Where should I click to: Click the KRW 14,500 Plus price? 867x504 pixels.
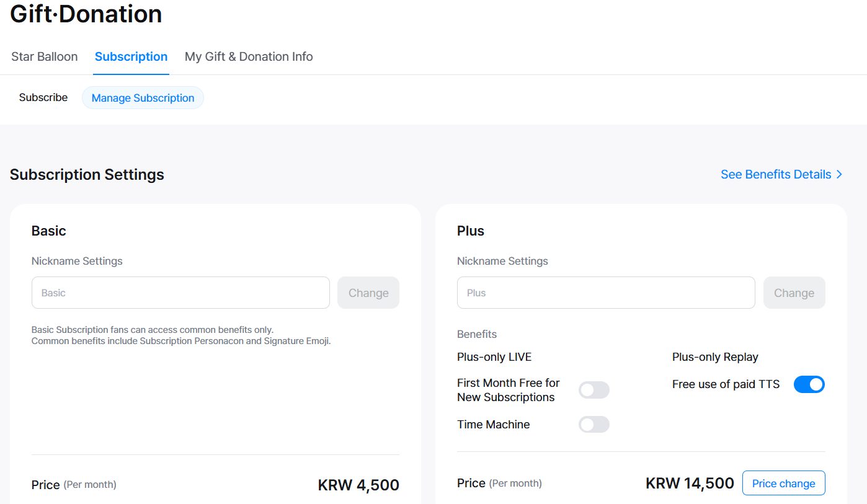click(x=690, y=484)
